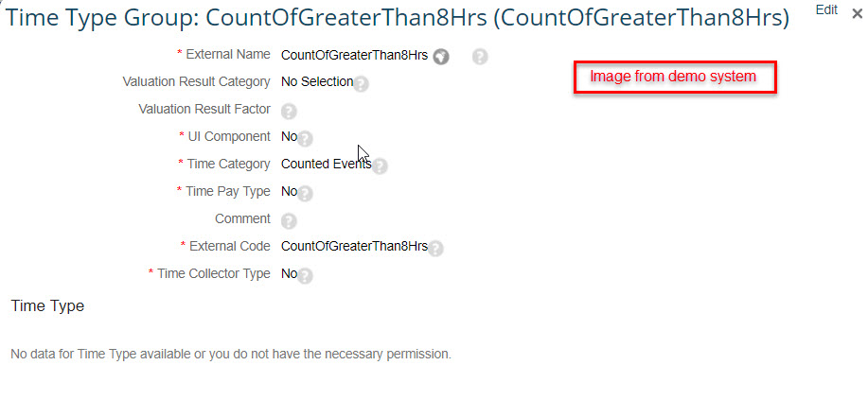Image resolution: width=868 pixels, height=400 pixels.
Task: Click the translations globe icon beside External Name
Action: click(x=441, y=57)
